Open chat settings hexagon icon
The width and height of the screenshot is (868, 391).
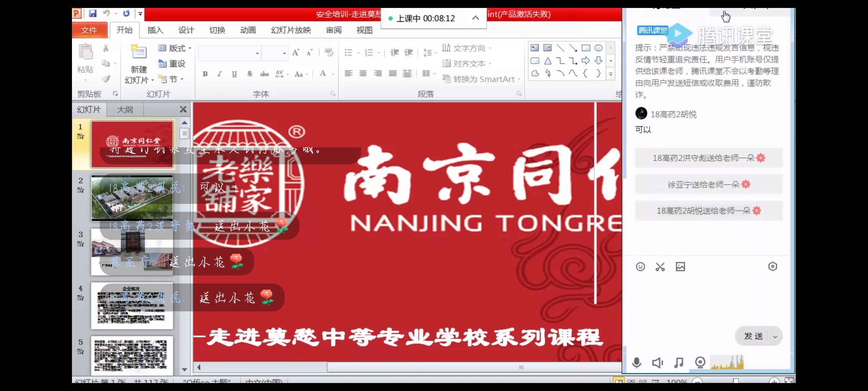point(773,266)
